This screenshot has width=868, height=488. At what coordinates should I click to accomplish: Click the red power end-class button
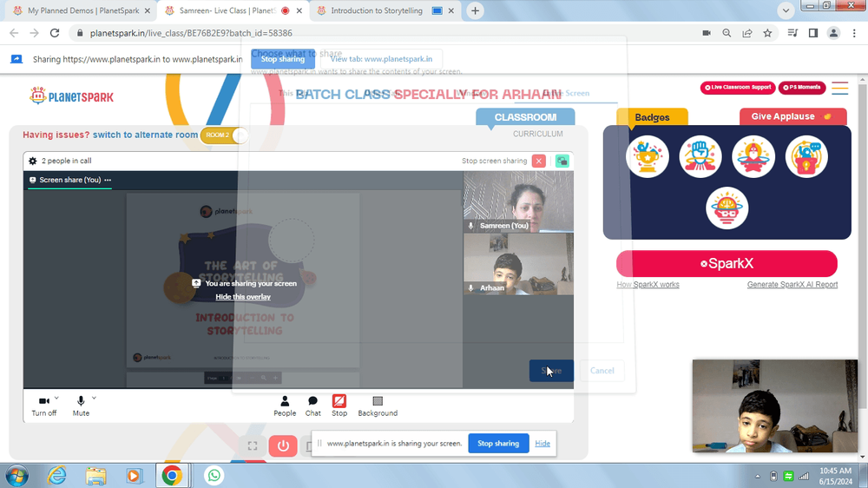pos(283,446)
